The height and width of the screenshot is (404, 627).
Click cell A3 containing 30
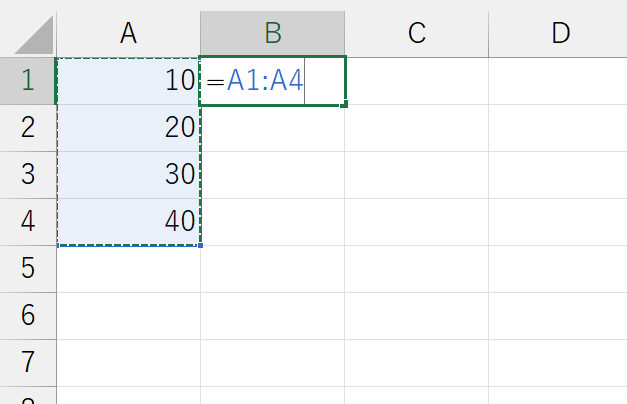point(128,175)
